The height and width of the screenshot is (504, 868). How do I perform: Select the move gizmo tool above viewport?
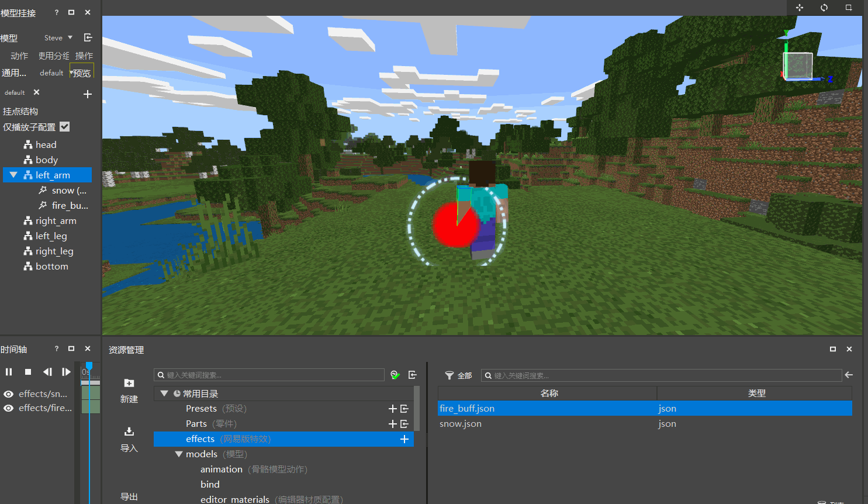(800, 8)
